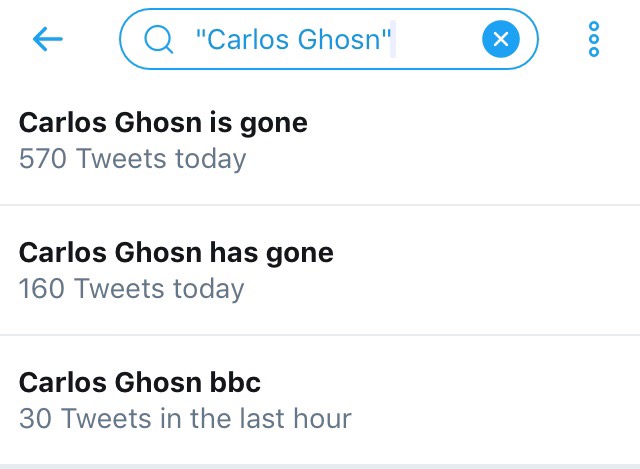Click "gone" in the first trend title

(273, 122)
